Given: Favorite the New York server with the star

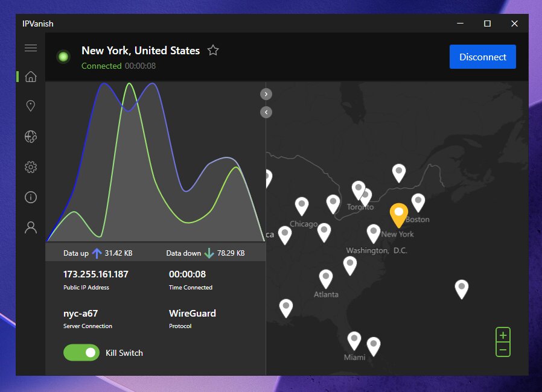Looking at the screenshot, I should [213, 51].
